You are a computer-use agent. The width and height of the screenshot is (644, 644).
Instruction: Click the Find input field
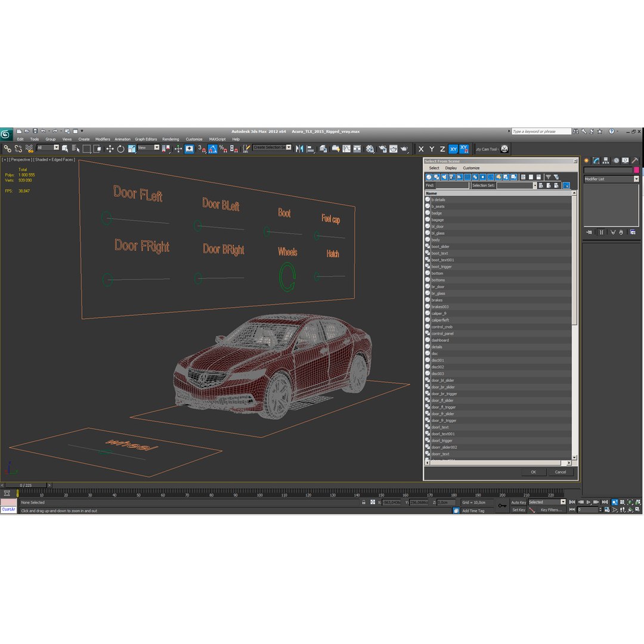coord(452,185)
